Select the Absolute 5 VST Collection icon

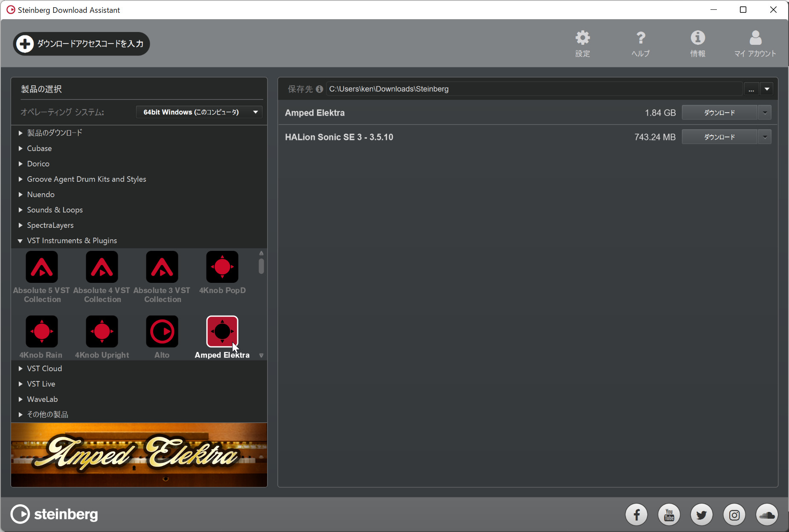click(x=42, y=267)
